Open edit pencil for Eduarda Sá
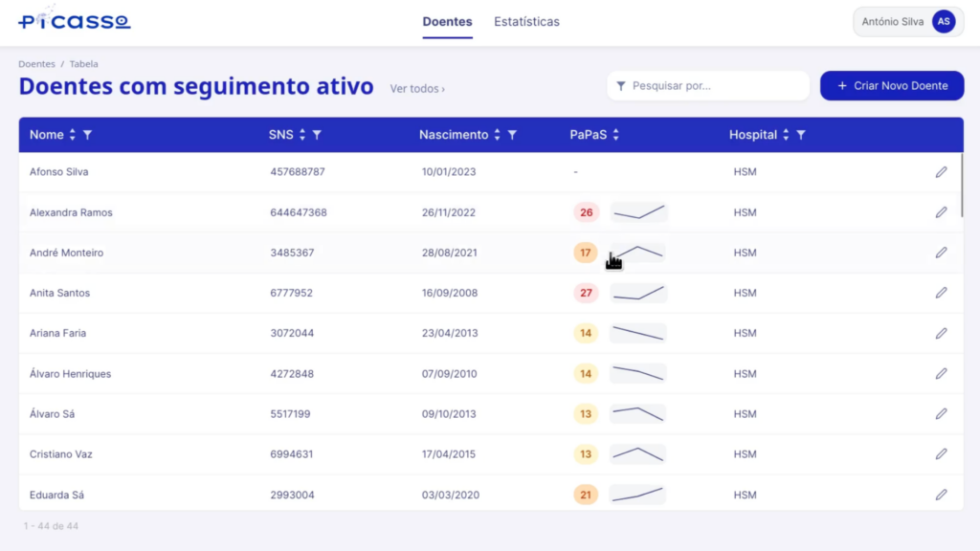The image size is (980, 551). [x=941, y=495]
